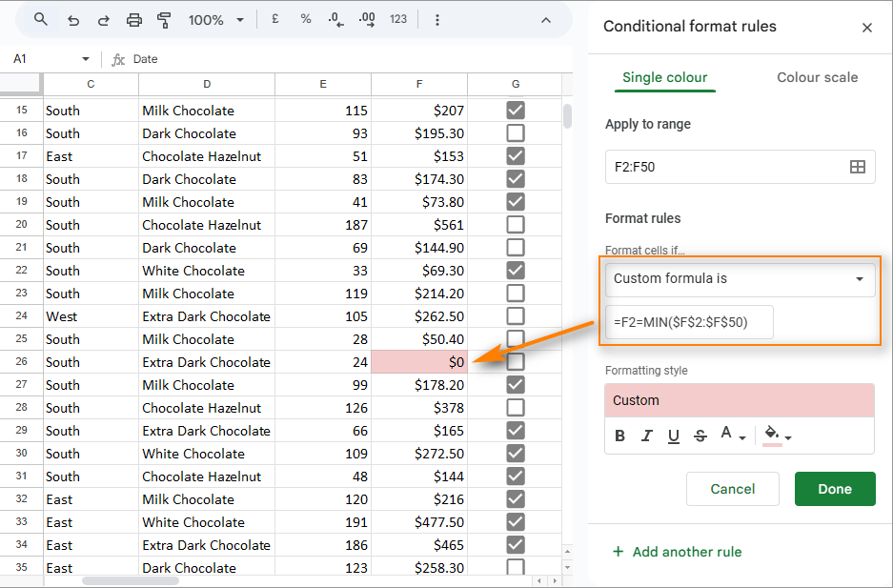Apply percent format
Image resolution: width=893 pixels, height=588 pixels.
pos(305,19)
